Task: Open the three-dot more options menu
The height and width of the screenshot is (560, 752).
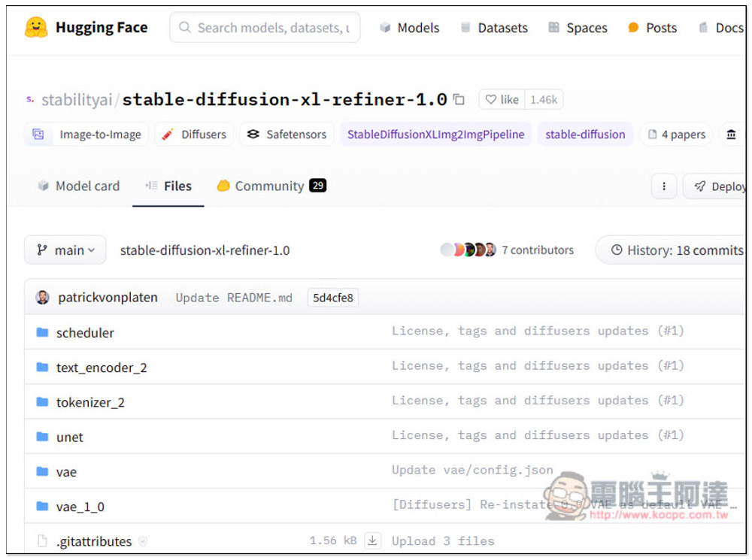Action: coord(664,186)
